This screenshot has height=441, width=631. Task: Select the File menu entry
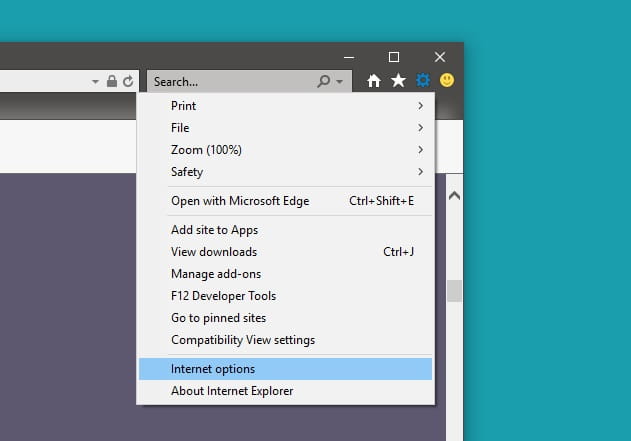[x=286, y=128]
